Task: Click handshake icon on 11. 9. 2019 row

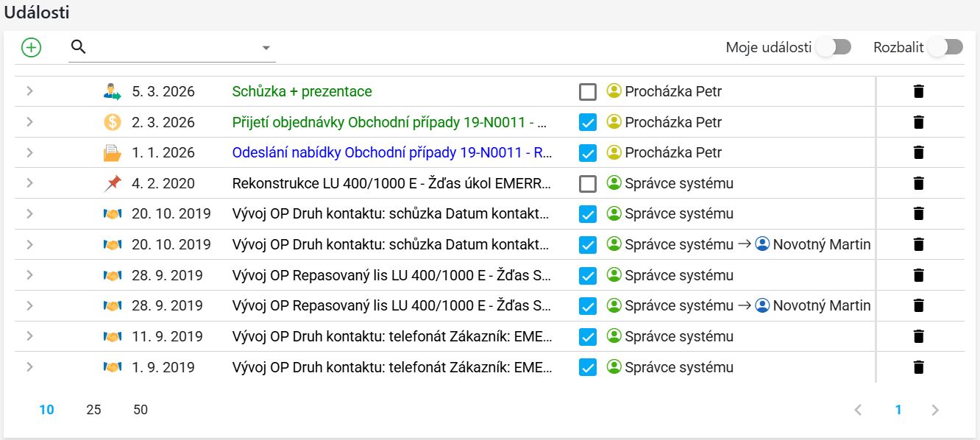Action: (x=112, y=336)
